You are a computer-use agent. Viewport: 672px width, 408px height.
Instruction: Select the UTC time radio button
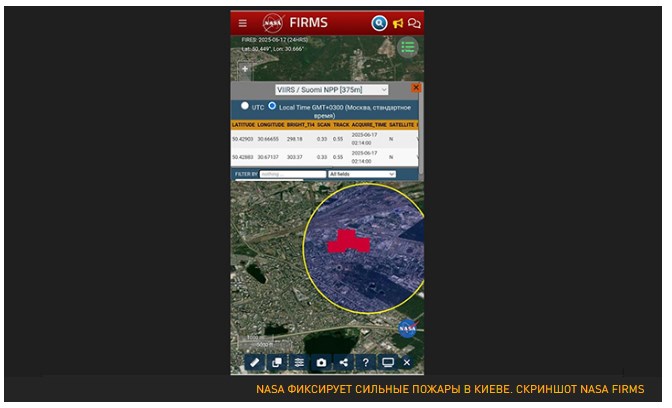click(x=245, y=105)
